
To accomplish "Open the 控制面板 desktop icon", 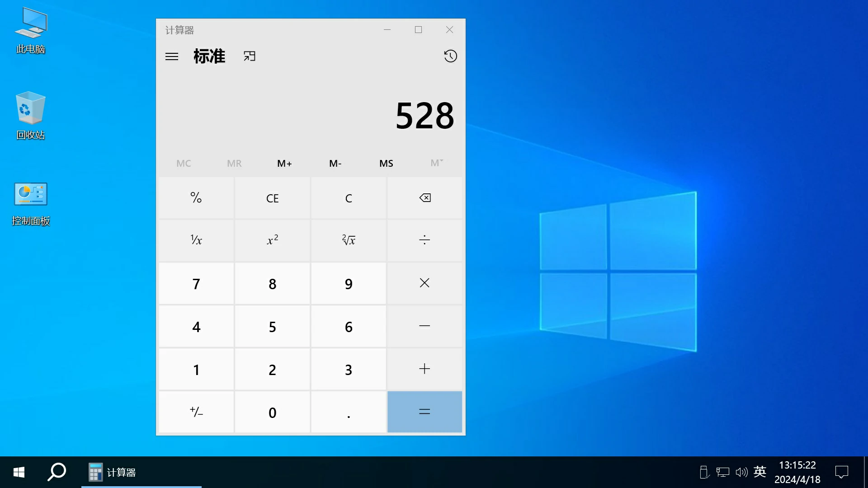I will click(x=31, y=203).
